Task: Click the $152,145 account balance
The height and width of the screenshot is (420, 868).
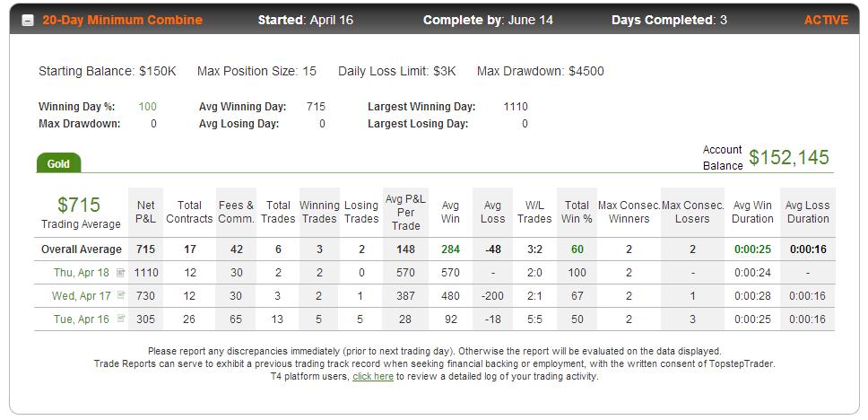Action: [x=789, y=157]
